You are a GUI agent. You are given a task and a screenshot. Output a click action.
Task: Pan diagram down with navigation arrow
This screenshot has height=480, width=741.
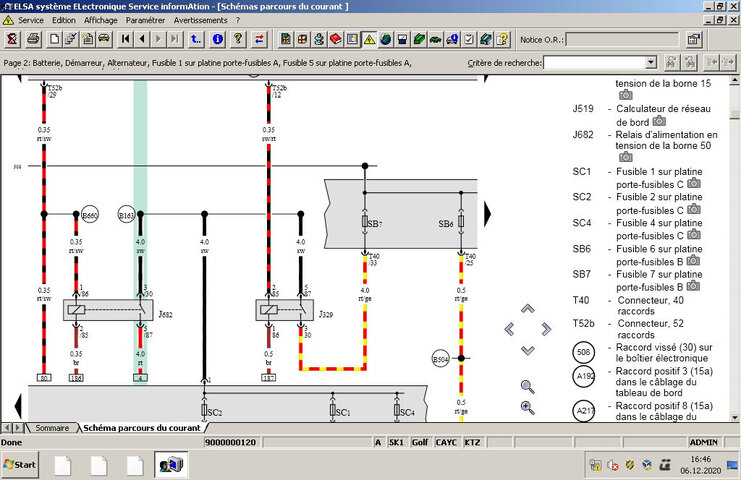pos(528,350)
